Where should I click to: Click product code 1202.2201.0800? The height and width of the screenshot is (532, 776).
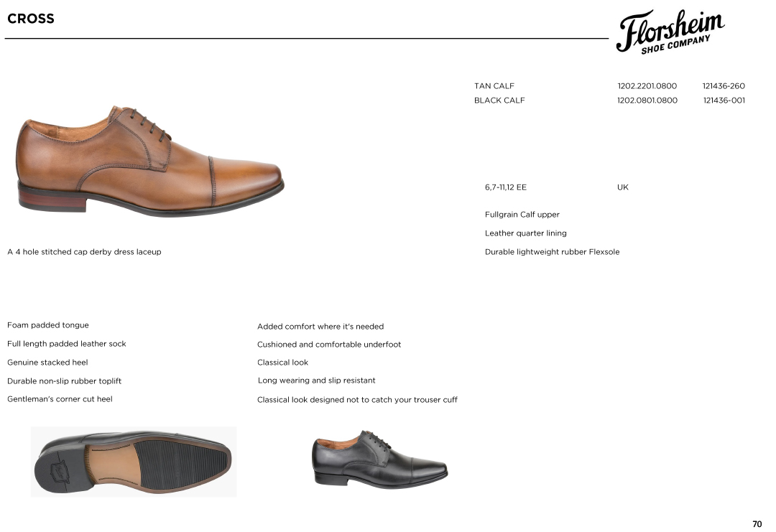(x=647, y=86)
